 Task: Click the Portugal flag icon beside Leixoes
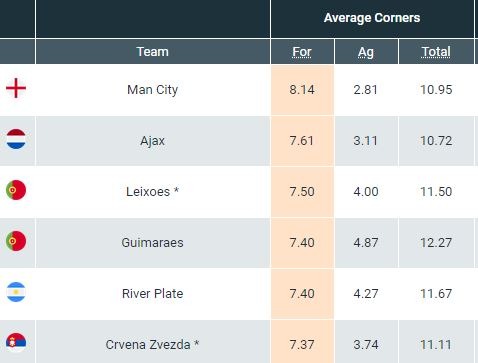click(x=16, y=190)
